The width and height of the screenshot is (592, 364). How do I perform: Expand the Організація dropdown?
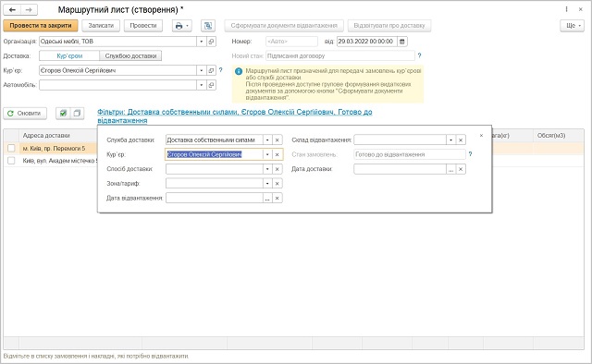(x=202, y=42)
